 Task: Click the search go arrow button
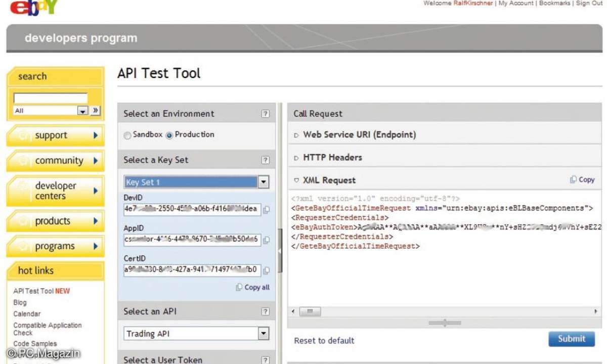(x=95, y=110)
